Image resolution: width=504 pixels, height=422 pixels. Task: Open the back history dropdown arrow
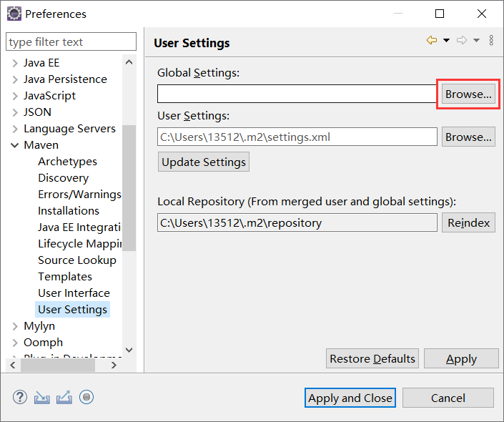point(447,41)
